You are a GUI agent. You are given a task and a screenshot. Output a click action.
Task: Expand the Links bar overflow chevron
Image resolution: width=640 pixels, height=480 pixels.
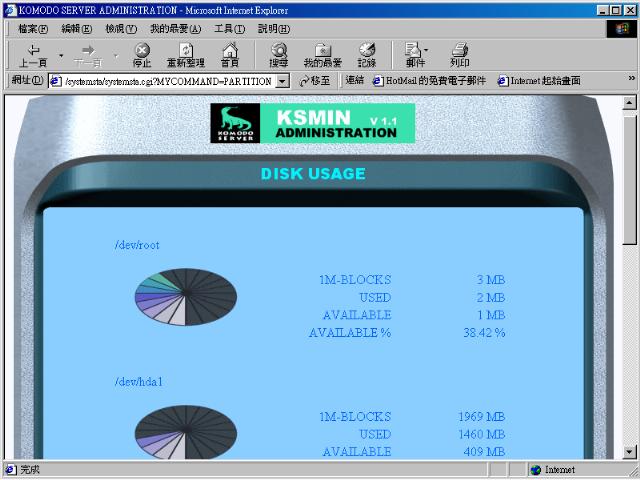point(631,81)
